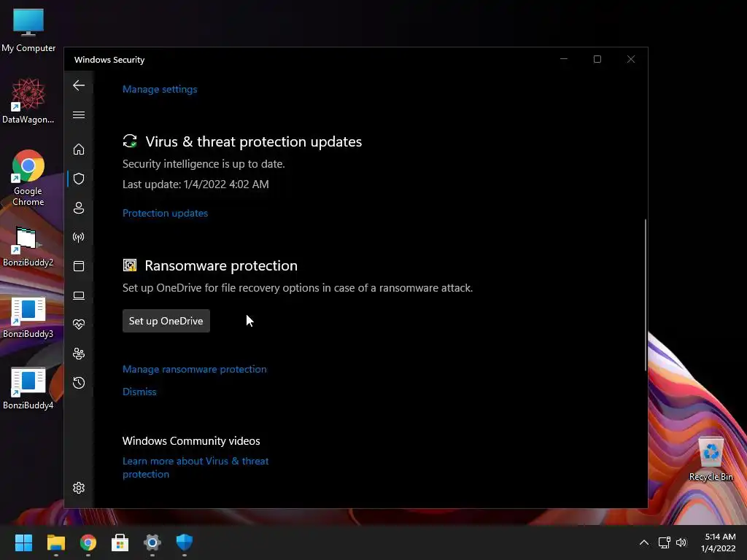The height and width of the screenshot is (560, 747).
Task: Open the Protection updates link
Action: click(x=165, y=213)
